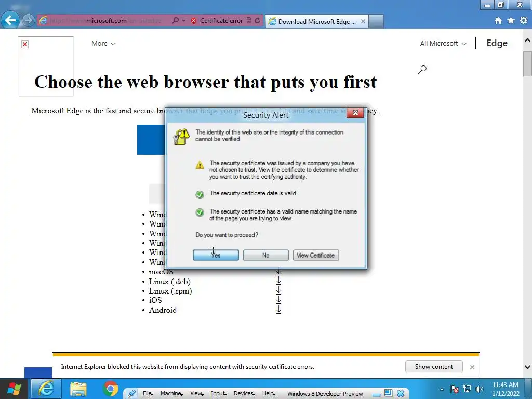
Task: Go to the Home page icon
Action: pos(498,21)
